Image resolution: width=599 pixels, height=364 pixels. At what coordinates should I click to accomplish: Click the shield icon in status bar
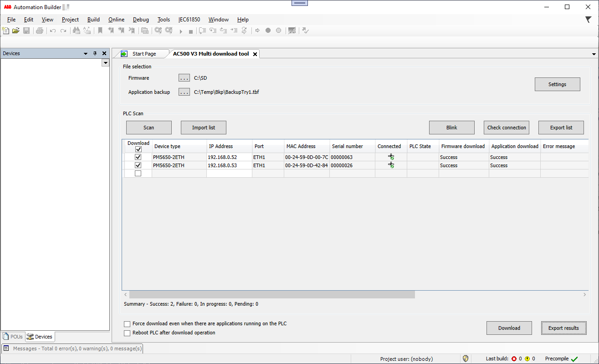click(466, 359)
